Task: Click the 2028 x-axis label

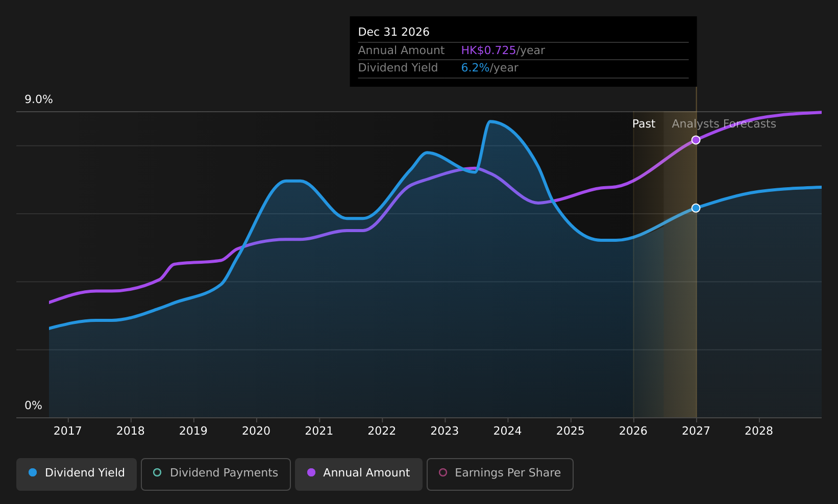Action: pyautogui.click(x=759, y=431)
